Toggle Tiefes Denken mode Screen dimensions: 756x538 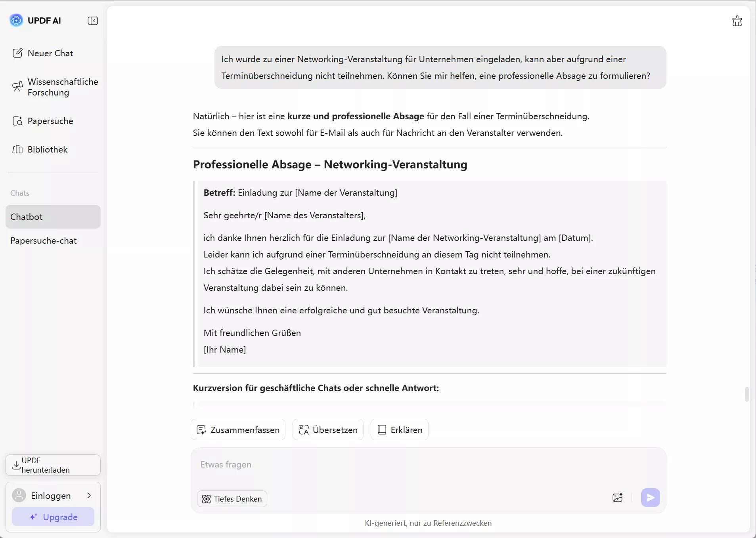coord(232,498)
